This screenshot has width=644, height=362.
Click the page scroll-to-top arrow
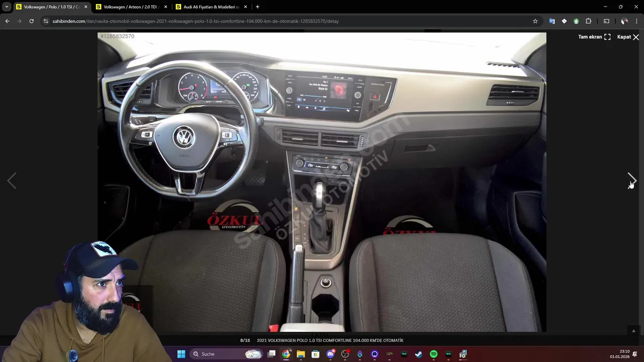(x=633, y=330)
